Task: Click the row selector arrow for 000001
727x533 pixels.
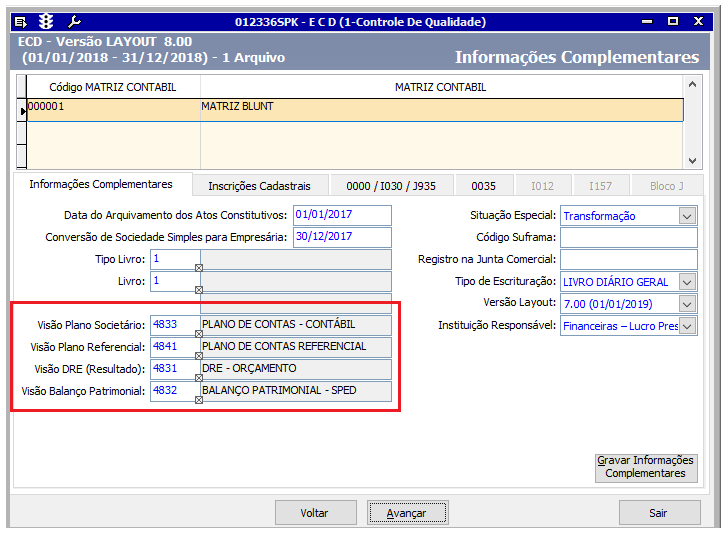Action: (x=22, y=111)
